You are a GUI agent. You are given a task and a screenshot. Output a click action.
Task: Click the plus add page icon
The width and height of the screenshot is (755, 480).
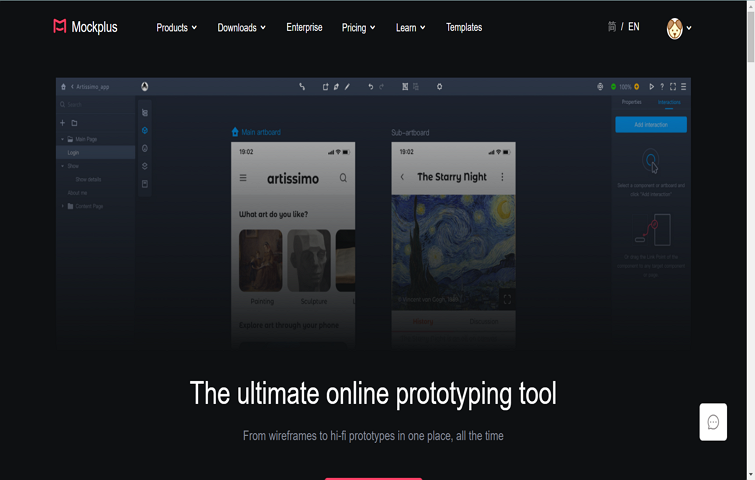63,123
